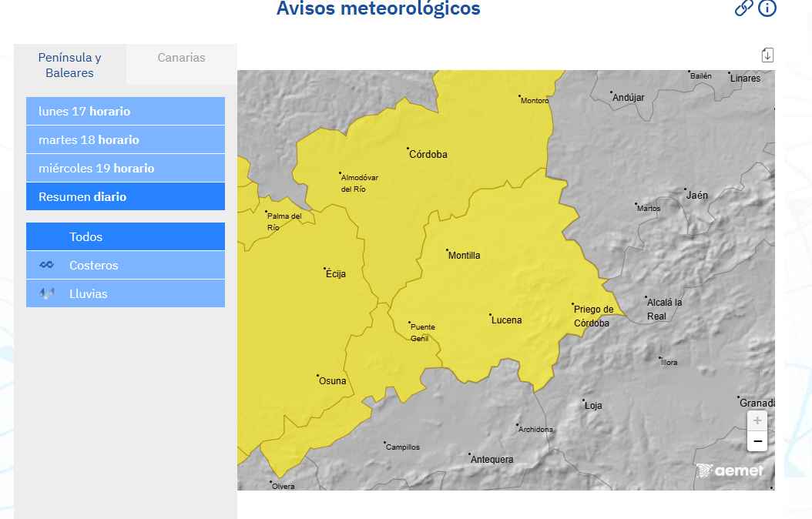
Task: Zoom out using the map minus icon
Action: point(757,440)
